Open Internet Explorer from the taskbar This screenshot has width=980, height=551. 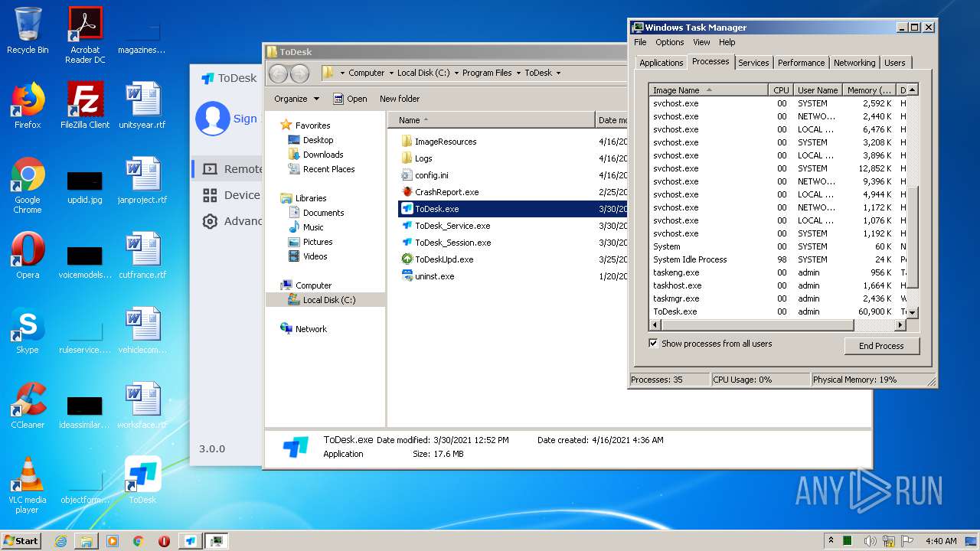[x=60, y=541]
